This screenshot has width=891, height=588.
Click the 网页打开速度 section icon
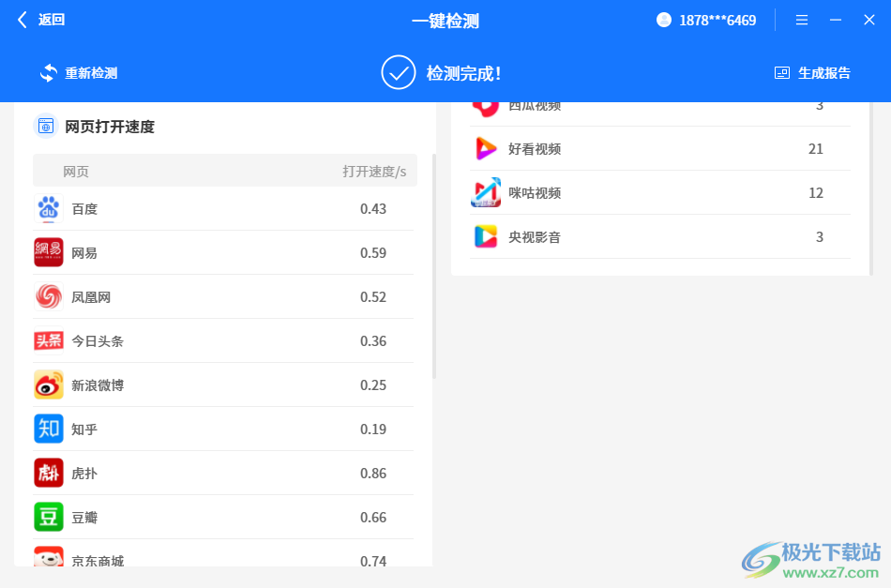(x=46, y=126)
